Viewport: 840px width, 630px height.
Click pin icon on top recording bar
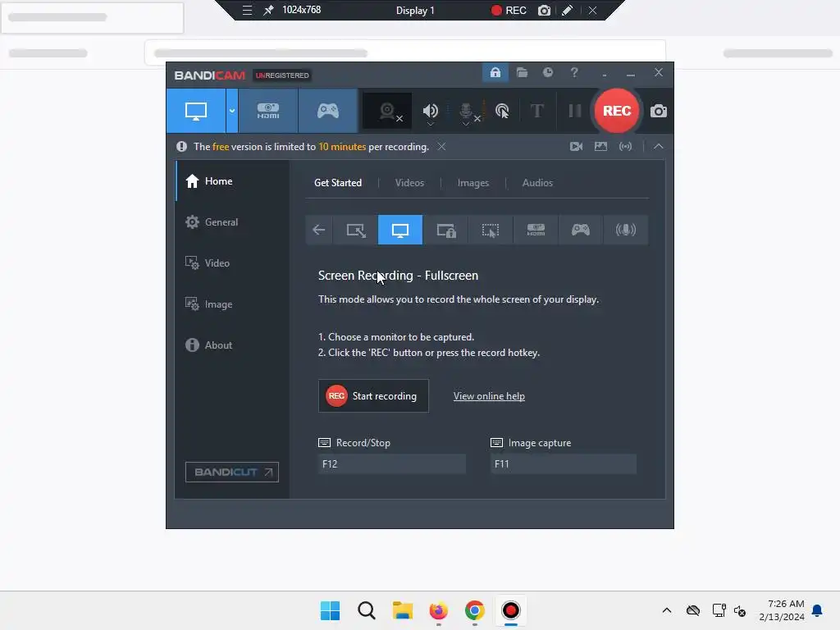click(268, 10)
